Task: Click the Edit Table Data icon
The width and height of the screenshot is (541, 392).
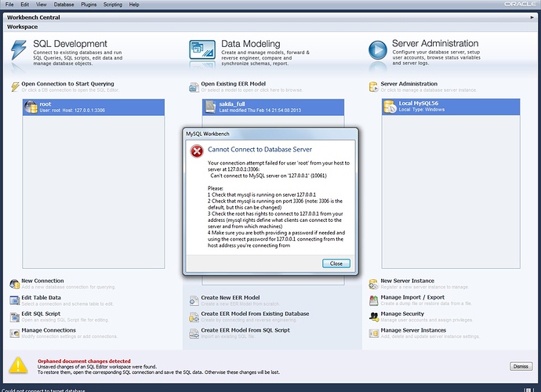Action: (14, 300)
